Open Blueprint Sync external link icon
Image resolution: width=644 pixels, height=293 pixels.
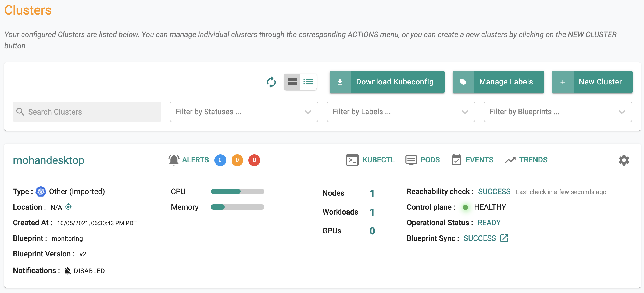[x=504, y=238]
